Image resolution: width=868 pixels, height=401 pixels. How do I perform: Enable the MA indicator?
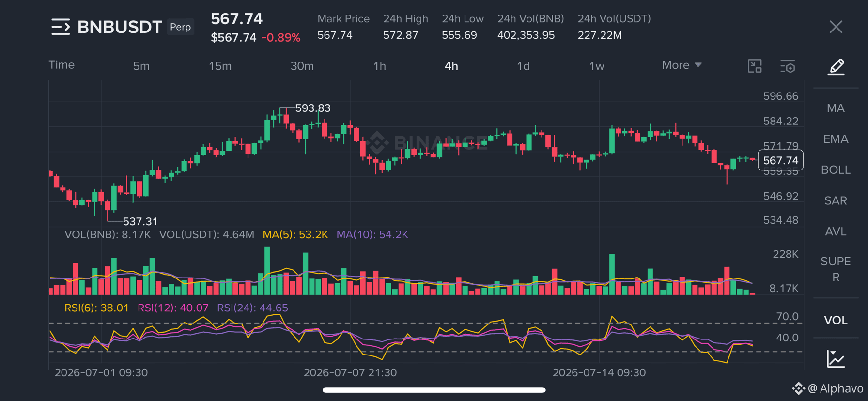click(836, 108)
